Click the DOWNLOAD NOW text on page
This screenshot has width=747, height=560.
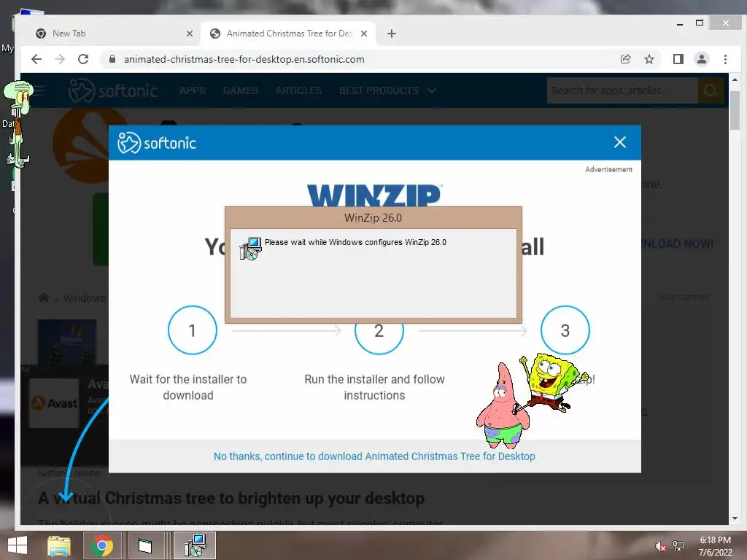pyautogui.click(x=676, y=244)
